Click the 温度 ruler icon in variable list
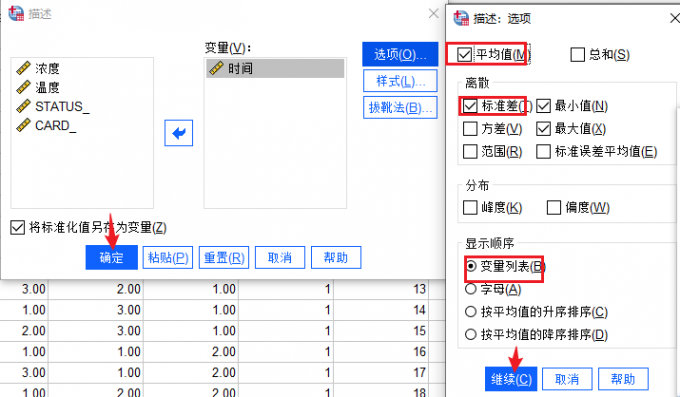The image size is (680, 397). pos(23,87)
